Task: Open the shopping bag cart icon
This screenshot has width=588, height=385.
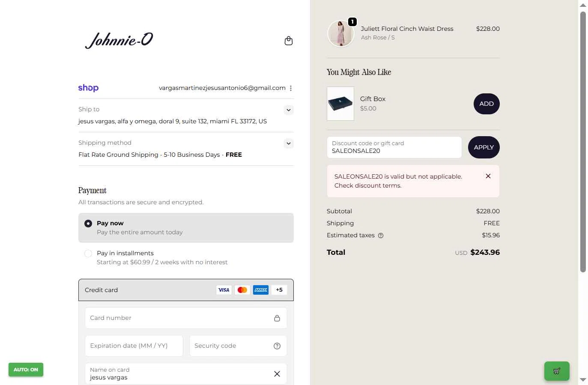Action: pyautogui.click(x=289, y=41)
